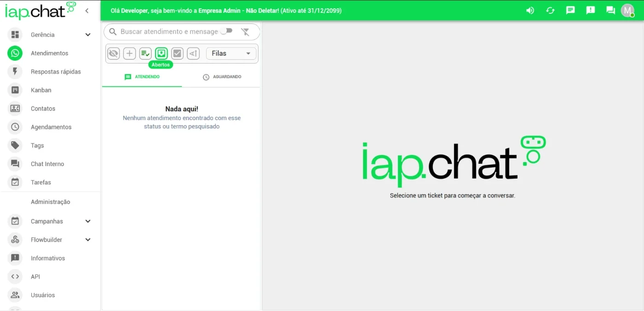Image resolution: width=644 pixels, height=311 pixels.
Task: Switch to the AGUARDANDO tab
Action: (222, 77)
